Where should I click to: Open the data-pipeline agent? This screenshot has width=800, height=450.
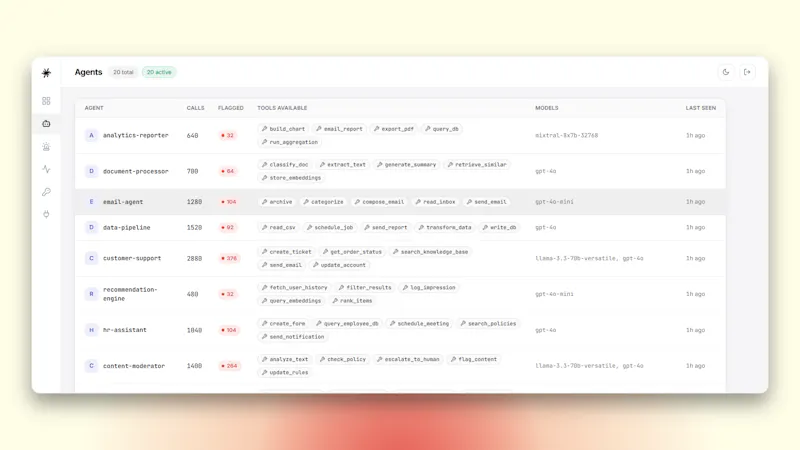tap(127, 227)
